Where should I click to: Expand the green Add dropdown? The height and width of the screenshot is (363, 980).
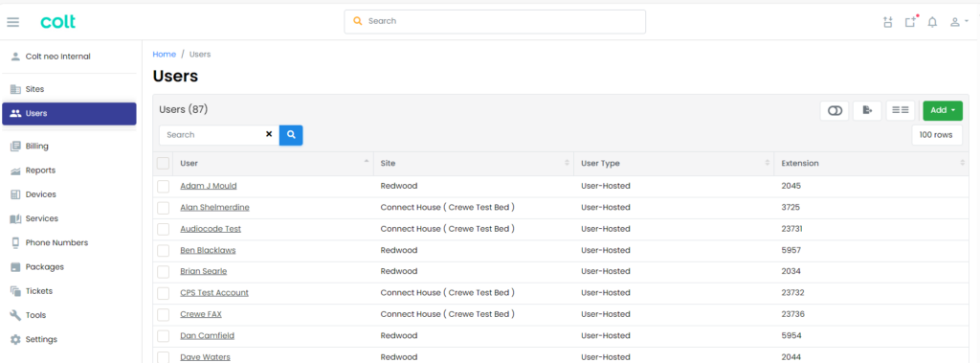pos(943,110)
